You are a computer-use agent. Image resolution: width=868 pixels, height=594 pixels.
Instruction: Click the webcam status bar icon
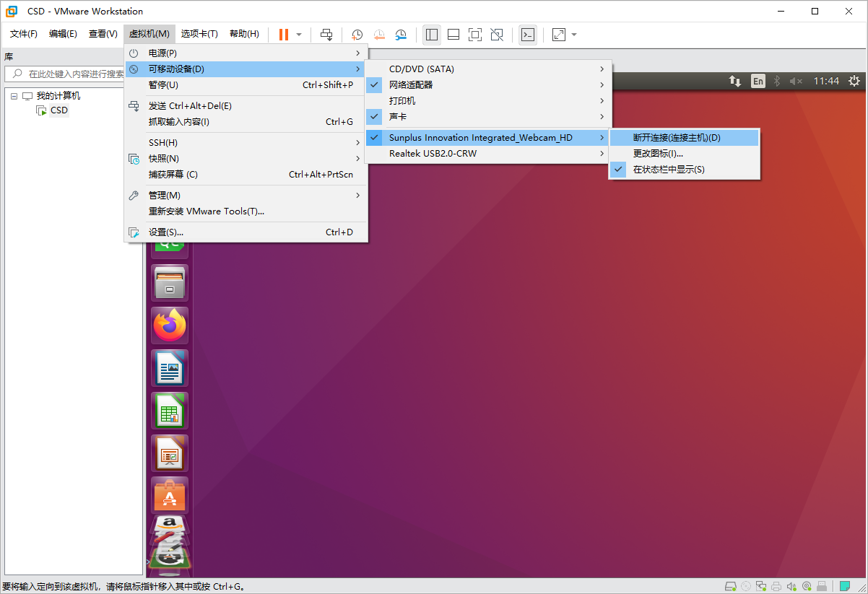pos(807,586)
